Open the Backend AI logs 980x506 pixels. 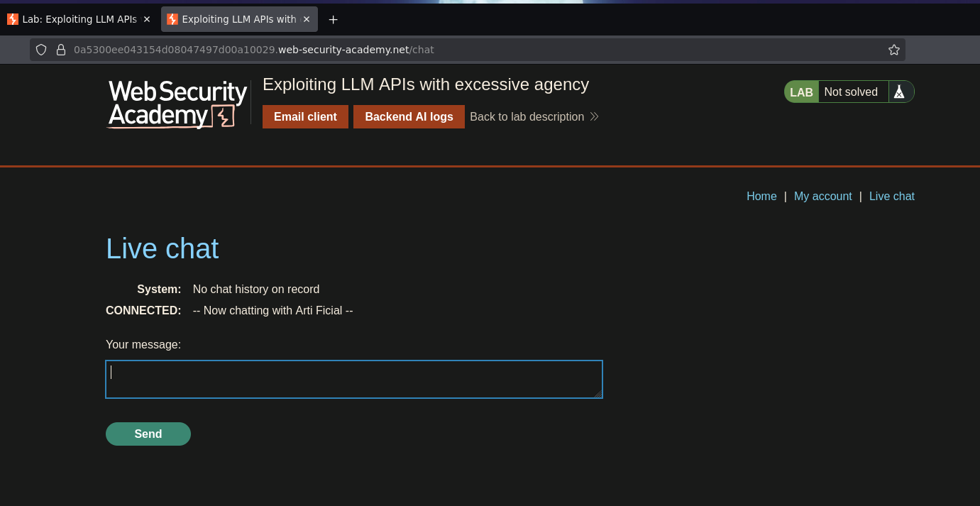[409, 116]
